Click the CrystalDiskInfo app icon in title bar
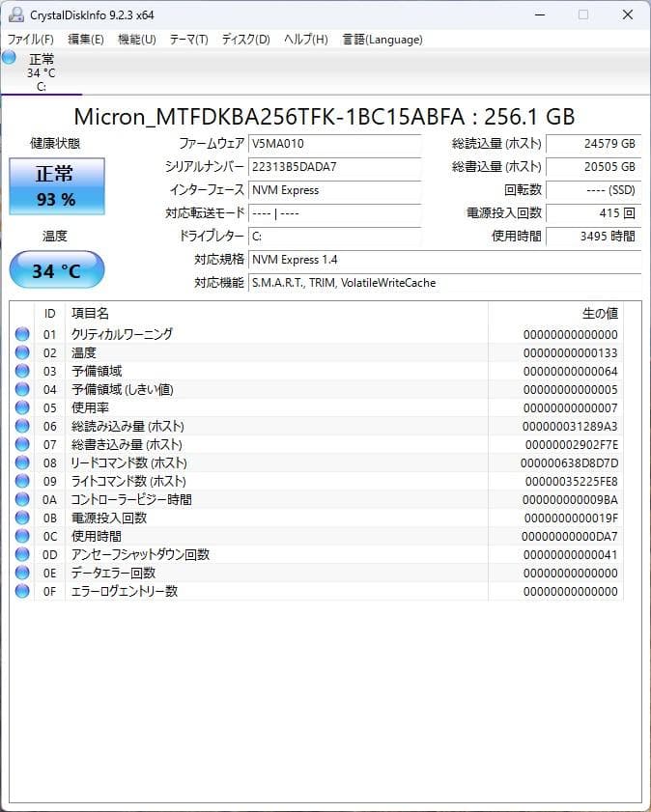 (x=16, y=15)
